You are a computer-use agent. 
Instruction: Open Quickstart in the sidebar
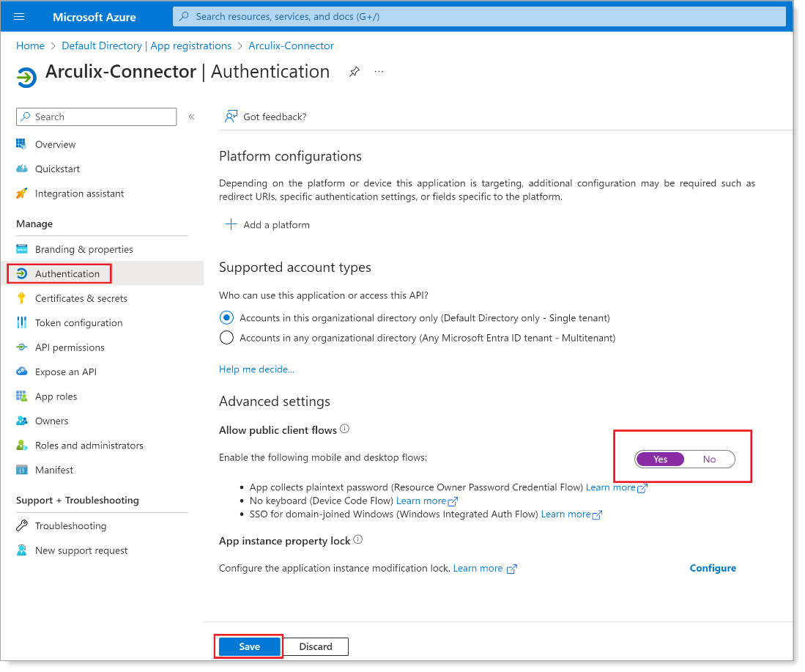(57, 169)
